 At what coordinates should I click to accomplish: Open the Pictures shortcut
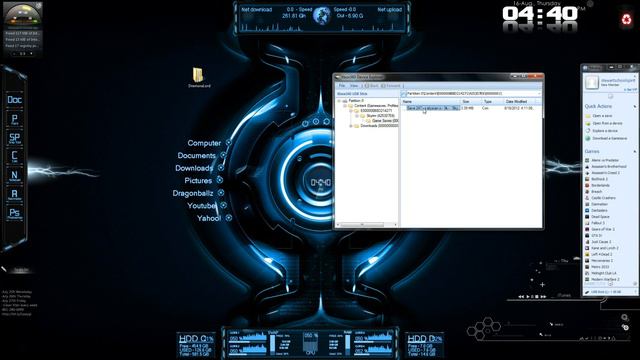[x=198, y=180]
